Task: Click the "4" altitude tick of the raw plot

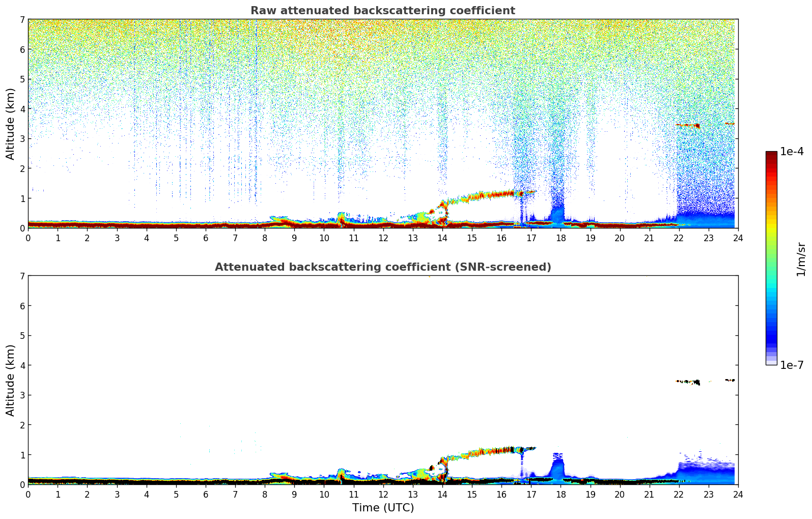Action: [x=22, y=109]
